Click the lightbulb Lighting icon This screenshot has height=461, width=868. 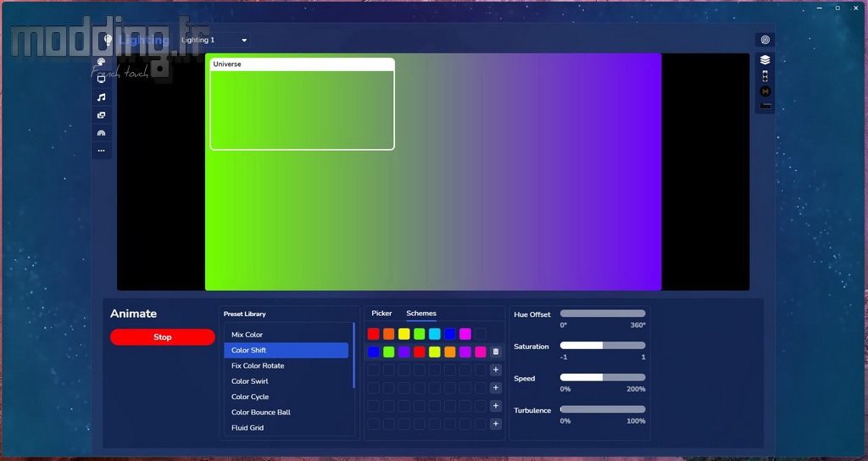[x=108, y=40]
